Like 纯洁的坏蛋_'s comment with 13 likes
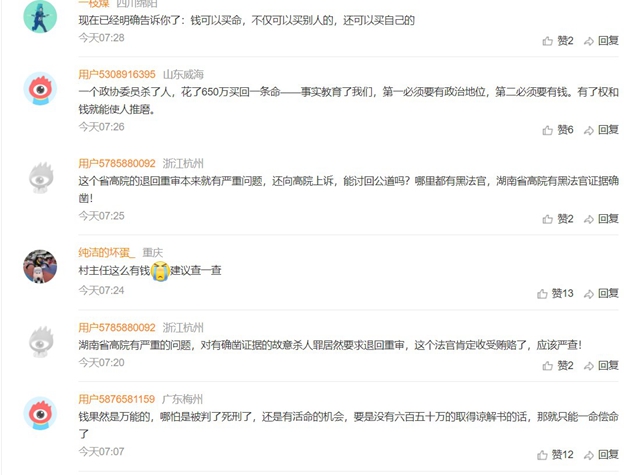 point(555,293)
